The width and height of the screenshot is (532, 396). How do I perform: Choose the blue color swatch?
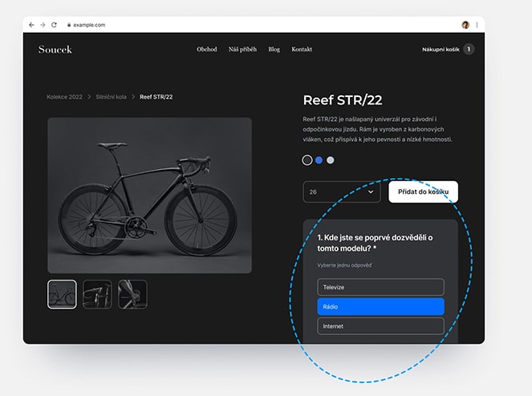point(319,160)
